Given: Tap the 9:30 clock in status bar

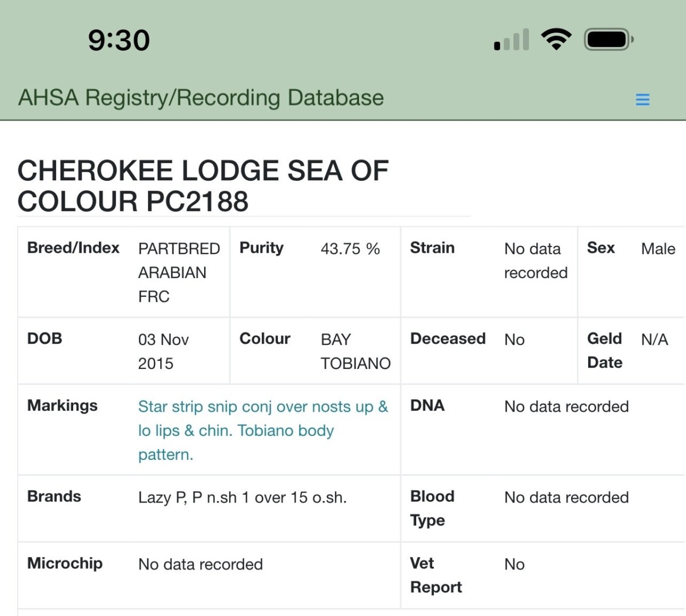Looking at the screenshot, I should click(x=119, y=40).
